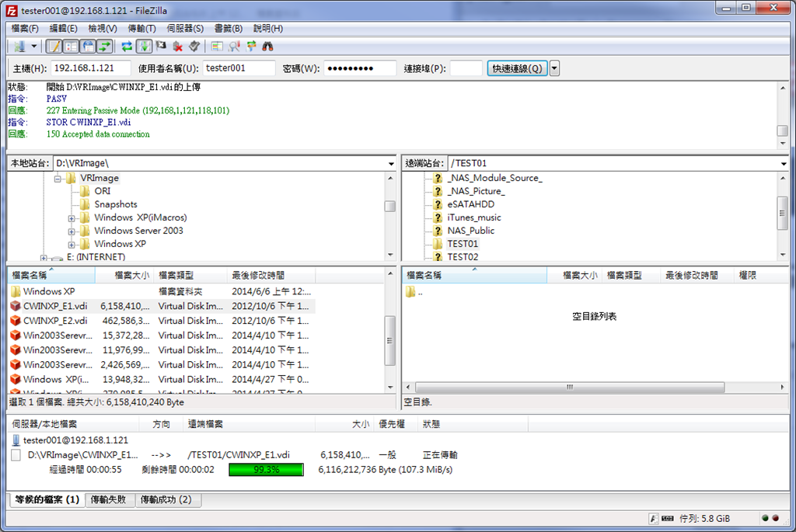Click the CWINXP_E1.vdi file icon in local list

(16, 306)
